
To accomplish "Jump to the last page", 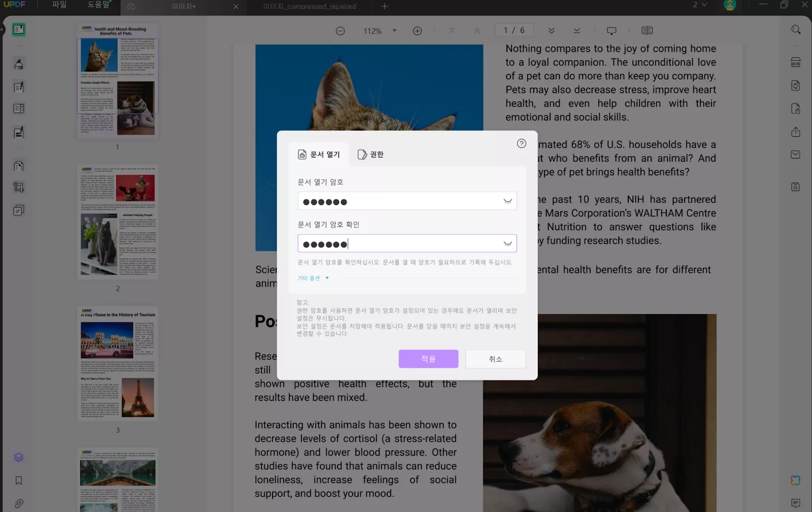I will 577,30.
